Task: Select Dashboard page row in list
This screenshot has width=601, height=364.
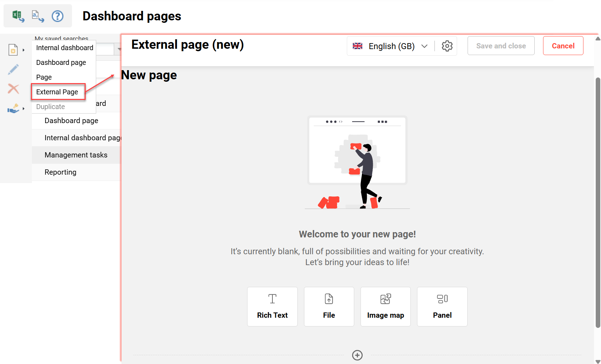Action: point(77,121)
